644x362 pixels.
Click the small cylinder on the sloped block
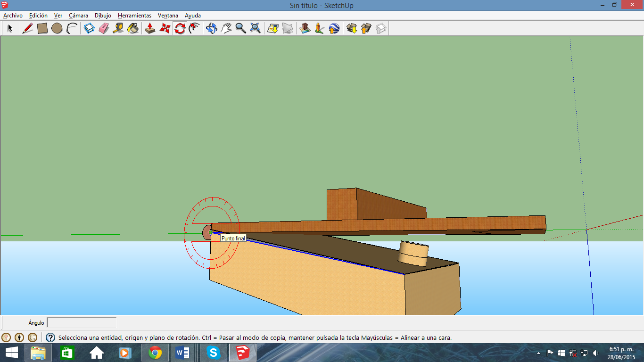(413, 254)
